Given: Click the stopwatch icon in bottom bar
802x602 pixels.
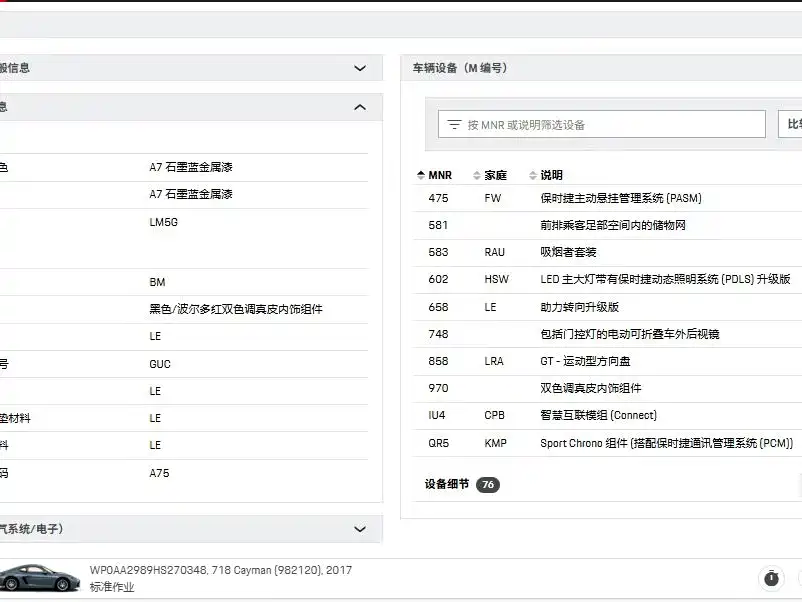Looking at the screenshot, I should pyautogui.click(x=771, y=578).
